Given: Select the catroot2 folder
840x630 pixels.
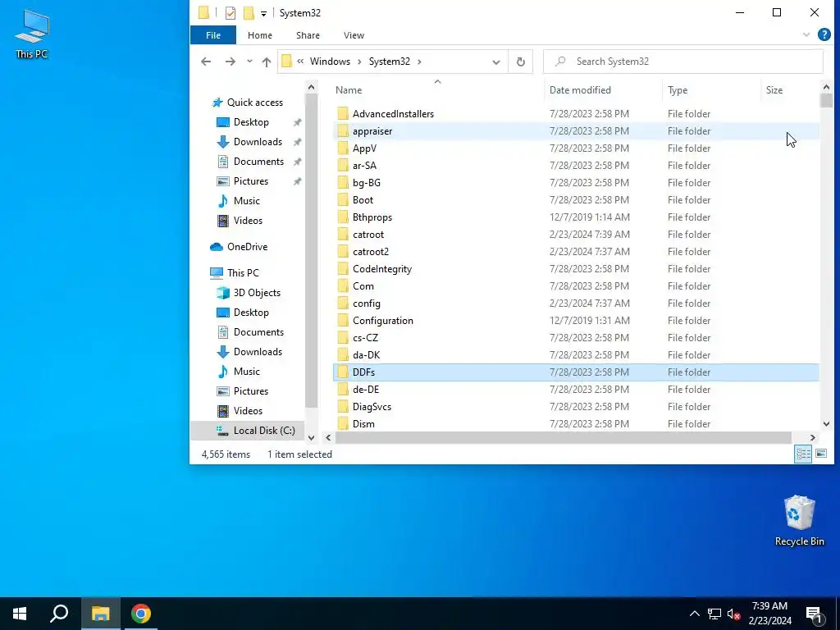Looking at the screenshot, I should [370, 252].
